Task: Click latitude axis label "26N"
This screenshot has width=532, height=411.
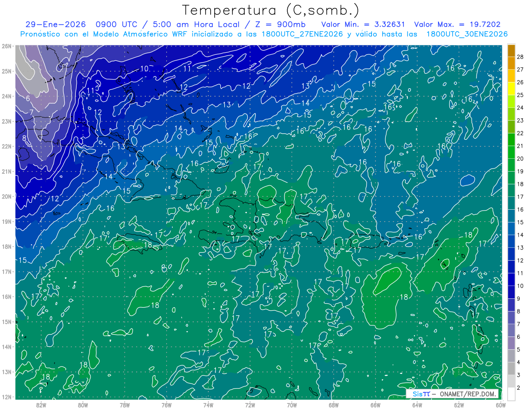Action: click(7, 46)
